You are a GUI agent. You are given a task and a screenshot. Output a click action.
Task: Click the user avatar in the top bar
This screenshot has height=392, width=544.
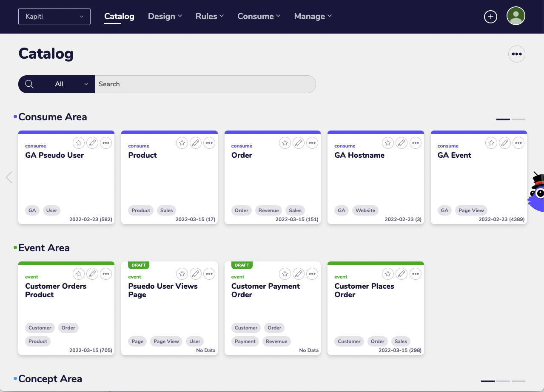pyautogui.click(x=516, y=16)
